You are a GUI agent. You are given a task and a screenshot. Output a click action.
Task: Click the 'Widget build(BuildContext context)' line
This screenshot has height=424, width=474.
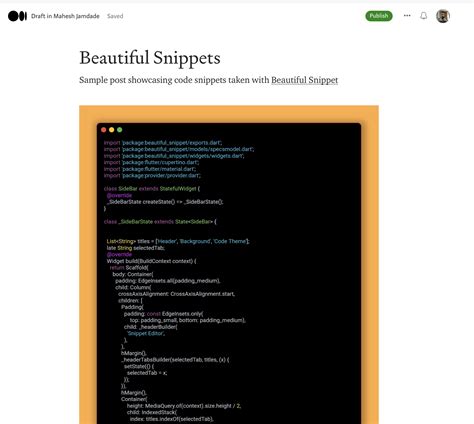(151, 261)
